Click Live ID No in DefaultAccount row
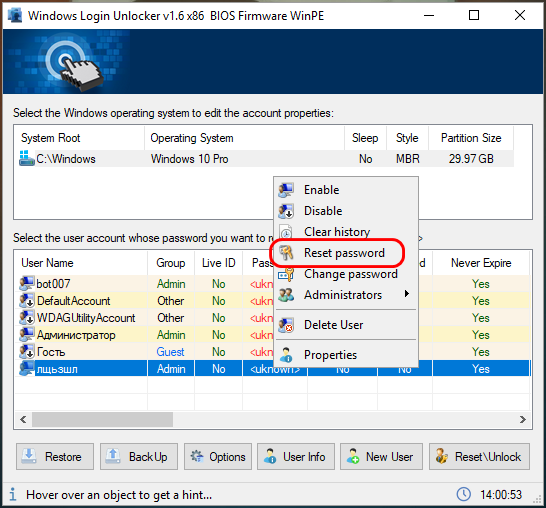This screenshot has height=508, width=546. [219, 301]
